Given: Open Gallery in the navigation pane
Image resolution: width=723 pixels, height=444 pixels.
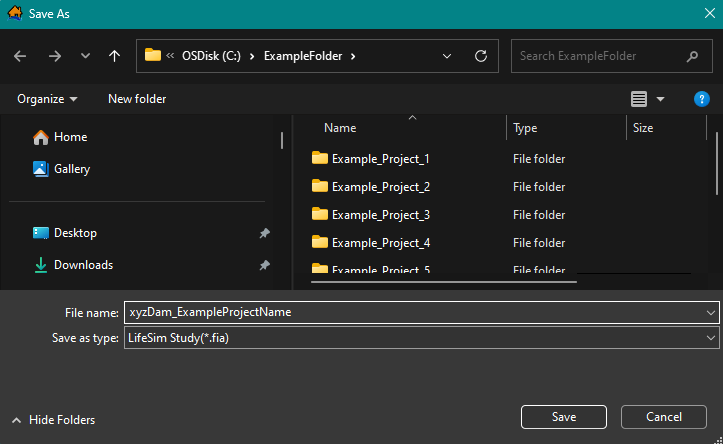Looking at the screenshot, I should click(x=72, y=169).
